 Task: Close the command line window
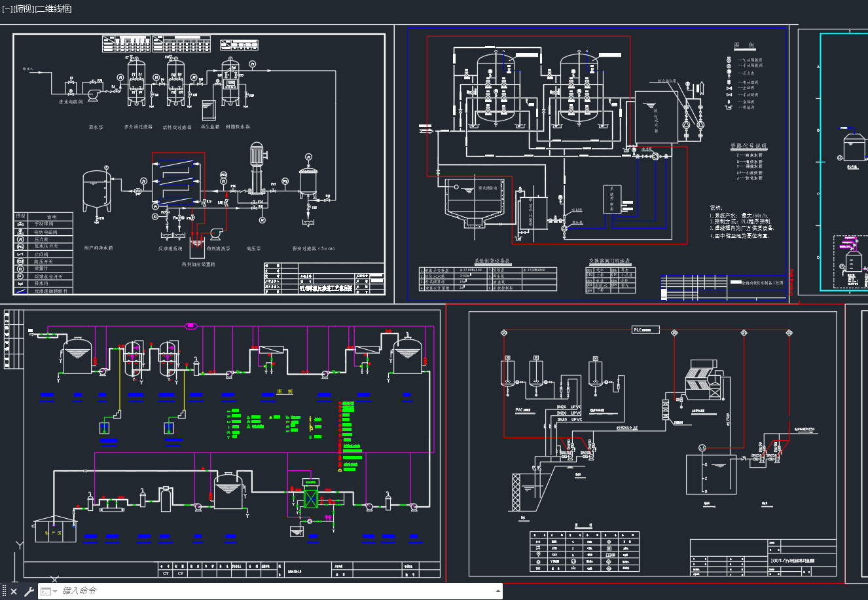pos(14,591)
